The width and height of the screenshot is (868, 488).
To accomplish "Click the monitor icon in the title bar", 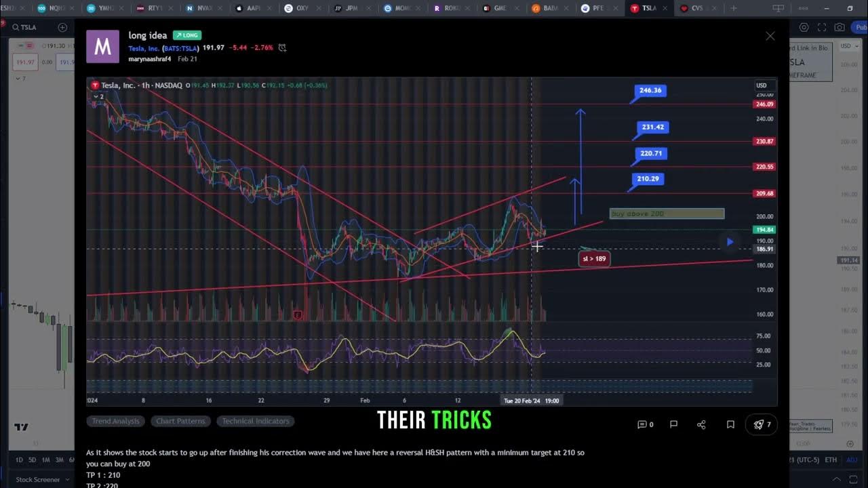I will (778, 8).
